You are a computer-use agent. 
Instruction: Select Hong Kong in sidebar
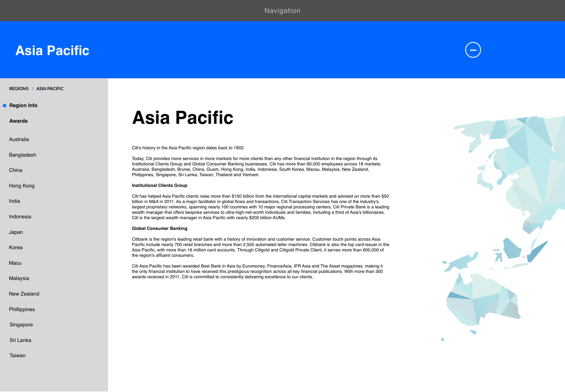[x=22, y=186]
